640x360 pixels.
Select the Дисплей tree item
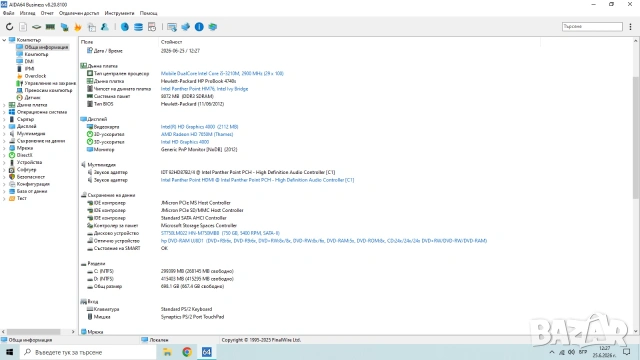point(27,127)
